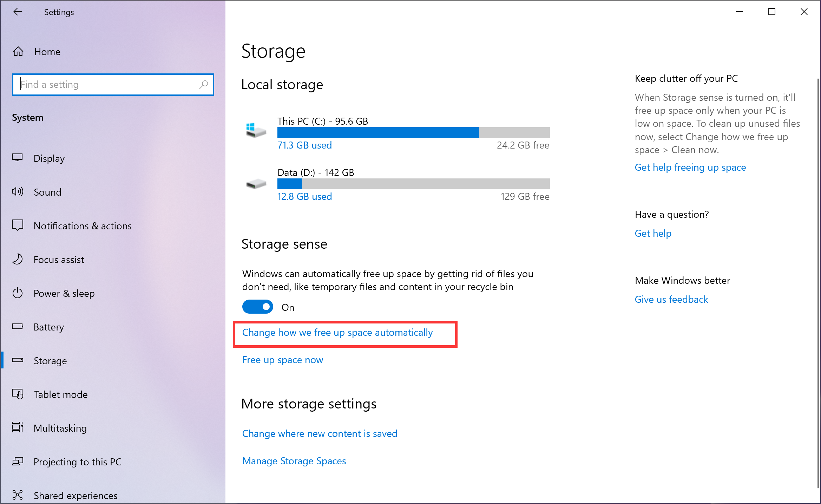This screenshot has height=504, width=821.
Task: Navigate back using the arrow button
Action: (18, 12)
